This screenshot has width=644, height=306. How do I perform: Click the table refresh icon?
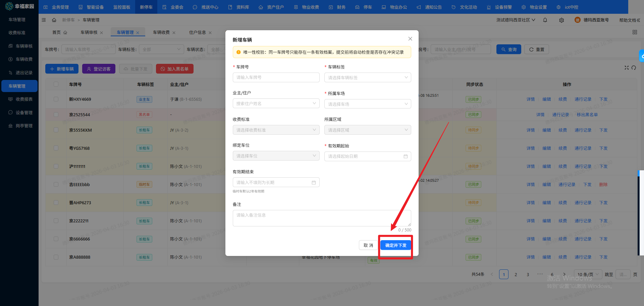634,68
